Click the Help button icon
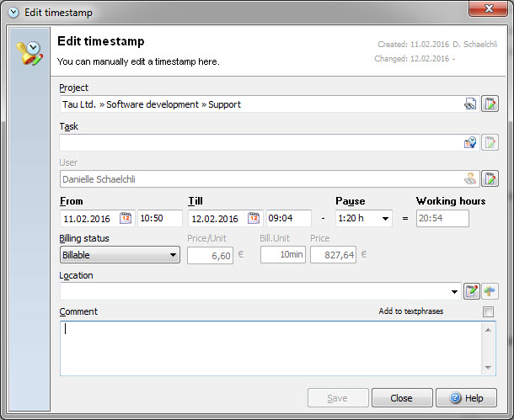This screenshot has height=420, width=514. click(456, 398)
